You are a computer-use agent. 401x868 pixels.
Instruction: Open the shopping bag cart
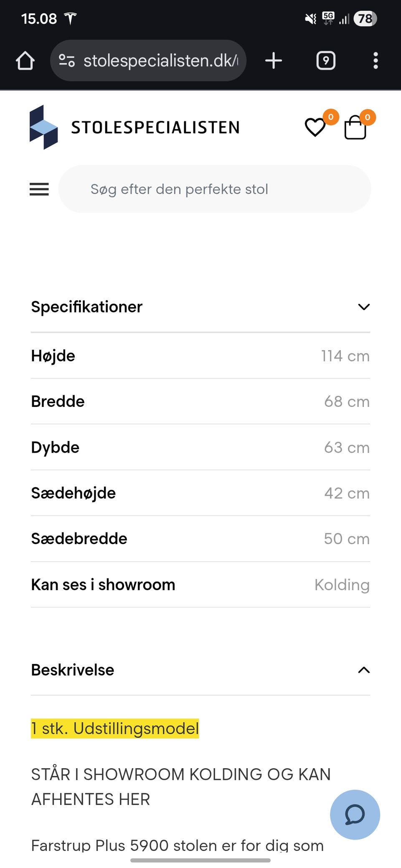coord(355,127)
